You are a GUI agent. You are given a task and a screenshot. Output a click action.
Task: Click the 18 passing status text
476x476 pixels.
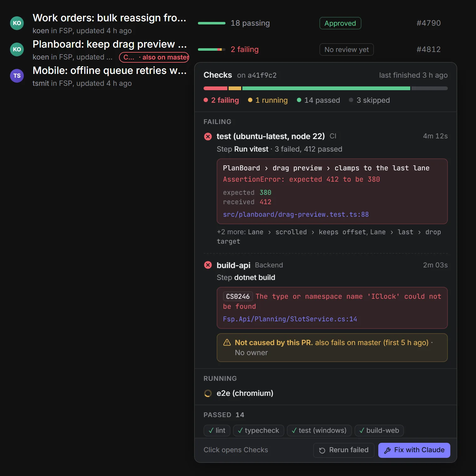point(250,23)
